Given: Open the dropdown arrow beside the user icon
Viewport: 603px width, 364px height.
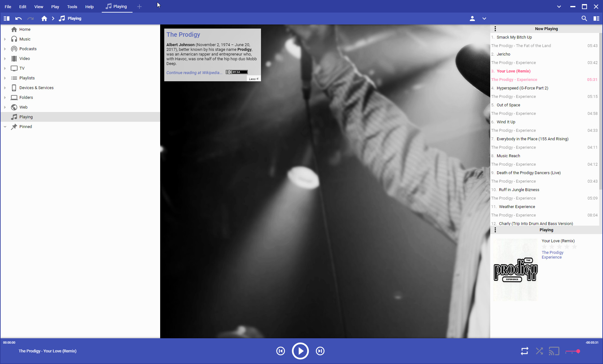Looking at the screenshot, I should click(x=484, y=19).
